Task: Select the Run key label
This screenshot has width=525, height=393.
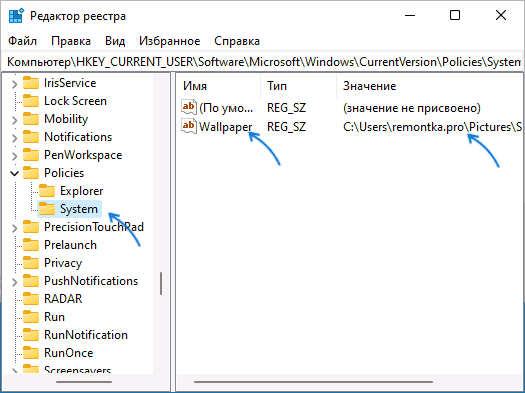Action: pyautogui.click(x=54, y=317)
